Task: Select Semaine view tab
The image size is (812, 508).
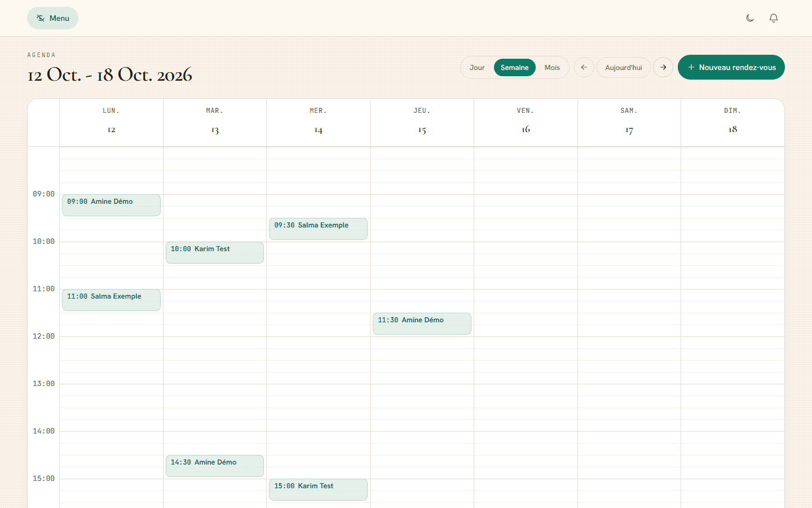Action: (x=515, y=67)
